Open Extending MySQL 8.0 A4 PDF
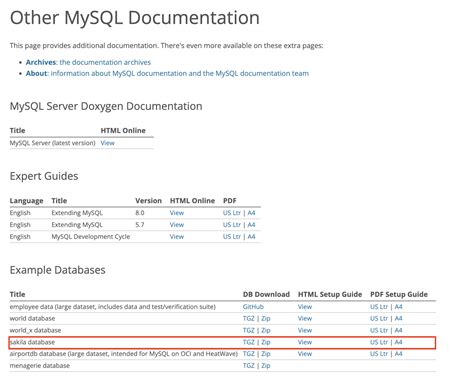 click(x=251, y=213)
